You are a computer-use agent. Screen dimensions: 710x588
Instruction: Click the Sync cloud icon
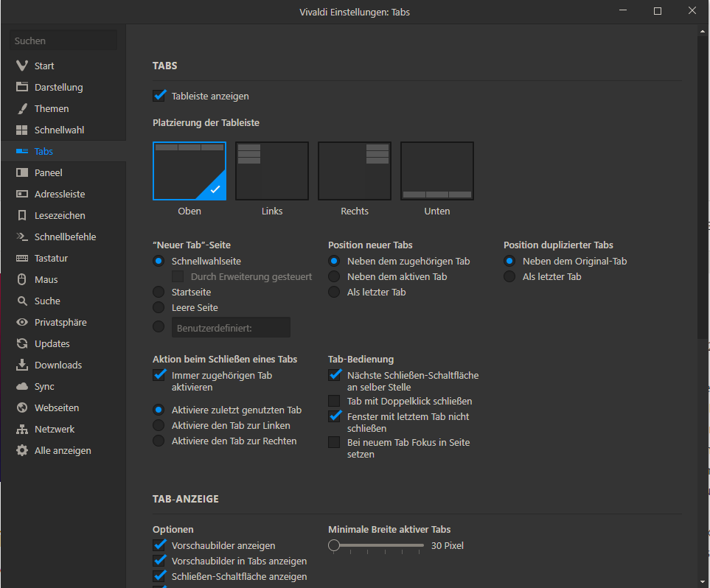click(x=22, y=386)
